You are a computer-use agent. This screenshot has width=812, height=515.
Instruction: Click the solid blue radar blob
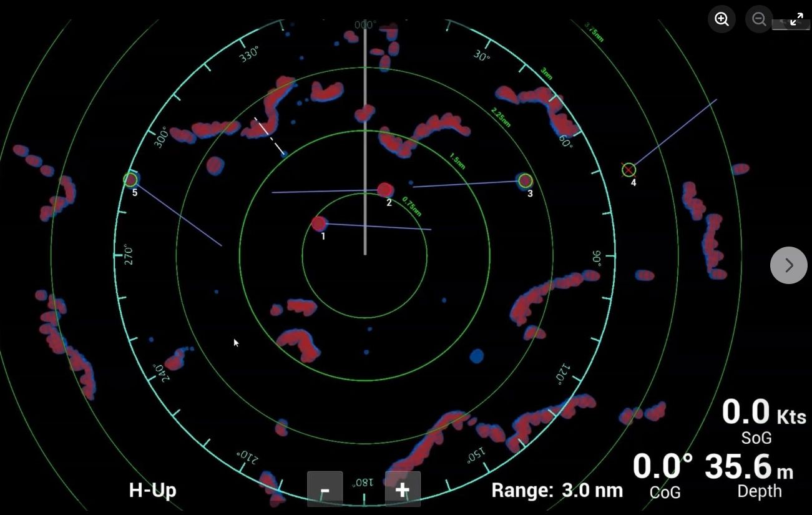477,356
